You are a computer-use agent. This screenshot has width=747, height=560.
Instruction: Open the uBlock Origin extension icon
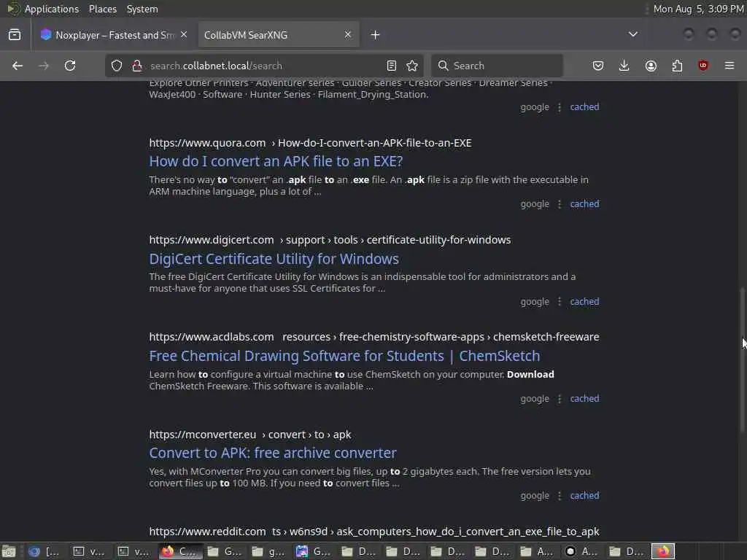[703, 66]
